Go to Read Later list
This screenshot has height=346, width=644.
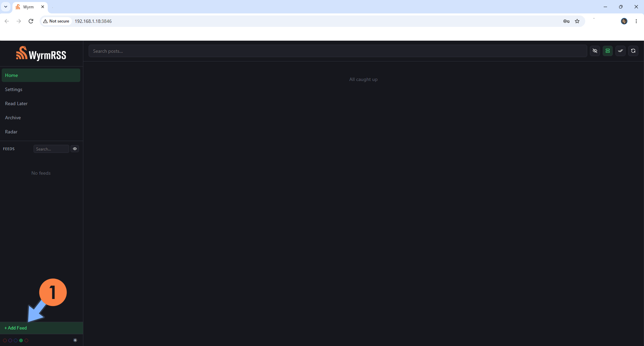point(41,103)
